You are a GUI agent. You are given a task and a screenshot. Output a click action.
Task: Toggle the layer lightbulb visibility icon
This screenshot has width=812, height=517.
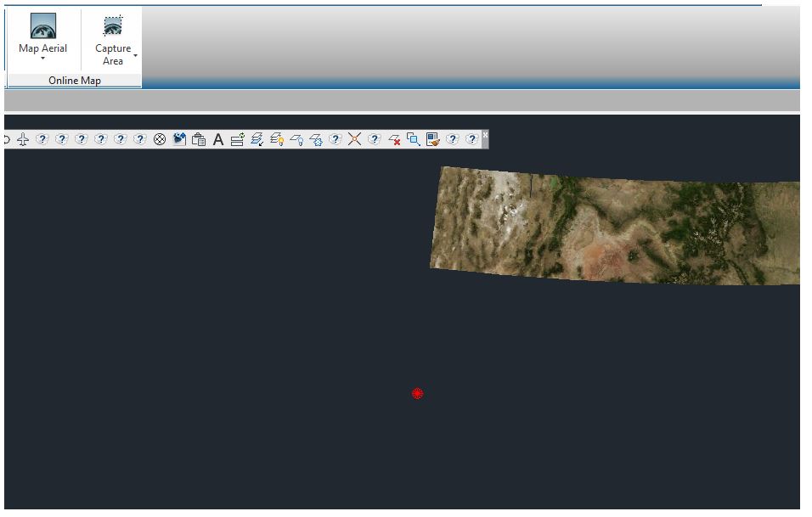pyautogui.click(x=276, y=139)
